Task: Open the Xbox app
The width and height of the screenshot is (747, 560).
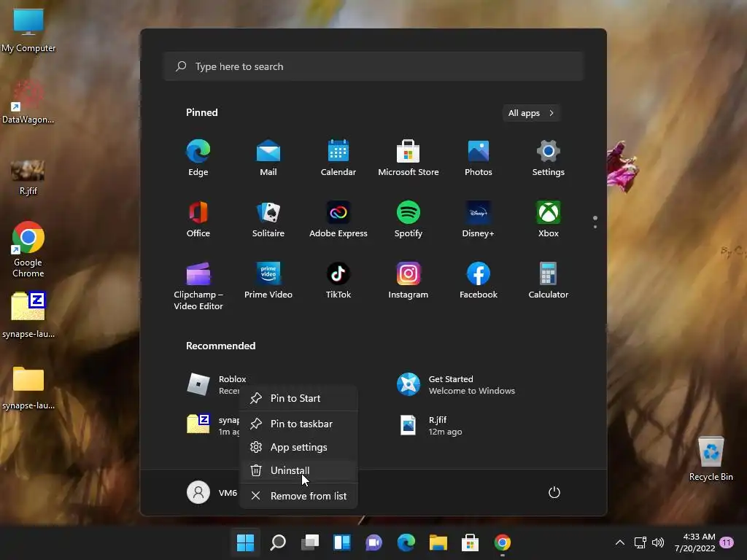Action: coord(549,219)
